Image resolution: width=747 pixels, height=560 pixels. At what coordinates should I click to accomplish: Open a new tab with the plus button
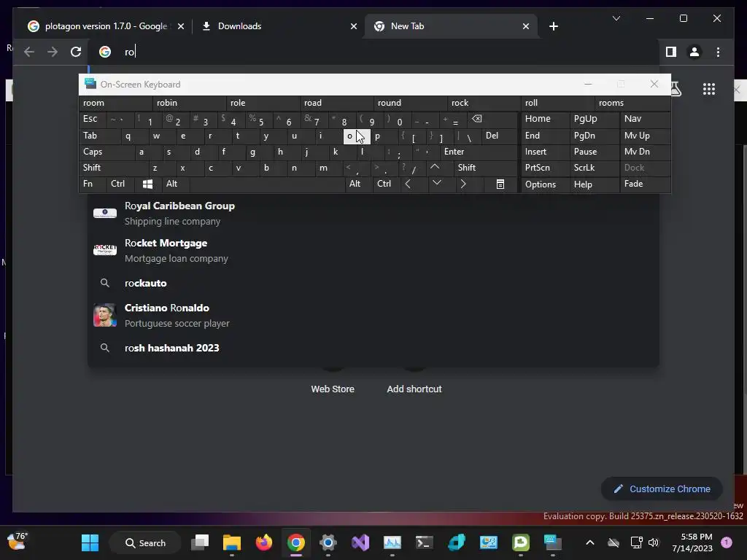click(553, 26)
